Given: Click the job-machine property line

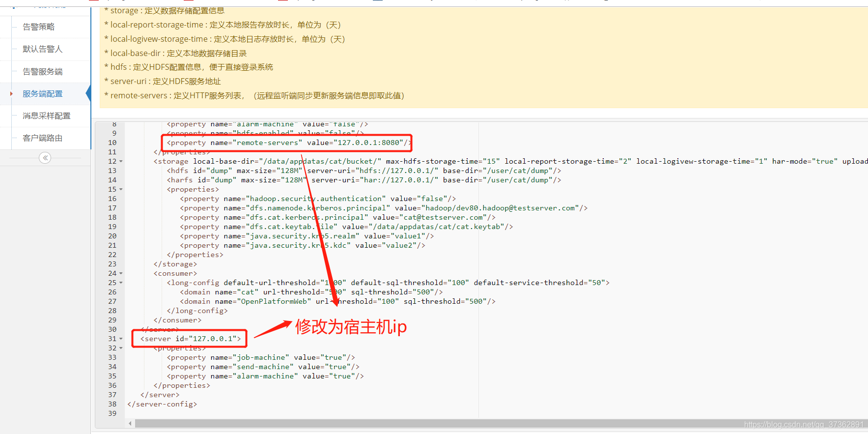Looking at the screenshot, I should click(260, 357).
